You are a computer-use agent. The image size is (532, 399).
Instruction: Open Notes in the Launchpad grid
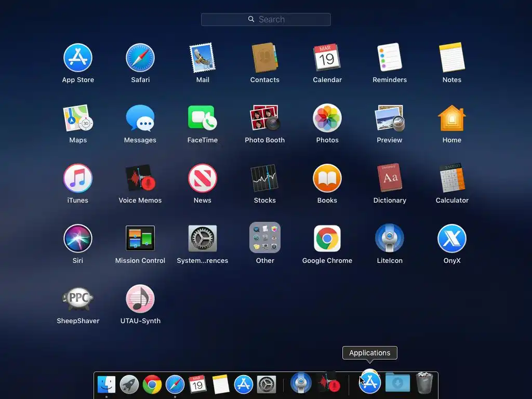452,57
